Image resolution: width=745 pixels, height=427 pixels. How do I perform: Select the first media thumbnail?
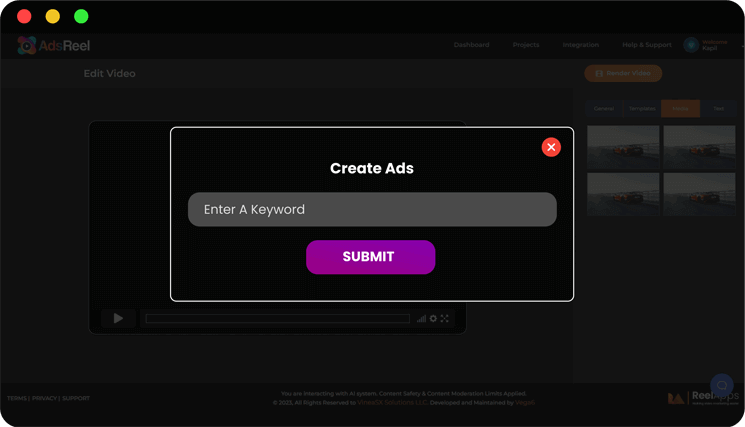[623, 146]
